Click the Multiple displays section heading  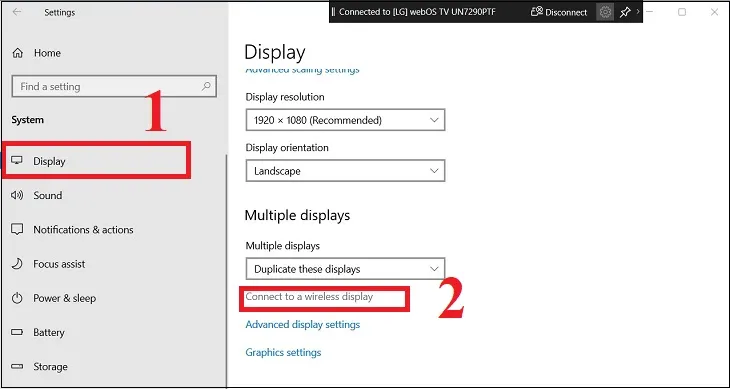pyautogui.click(x=297, y=215)
